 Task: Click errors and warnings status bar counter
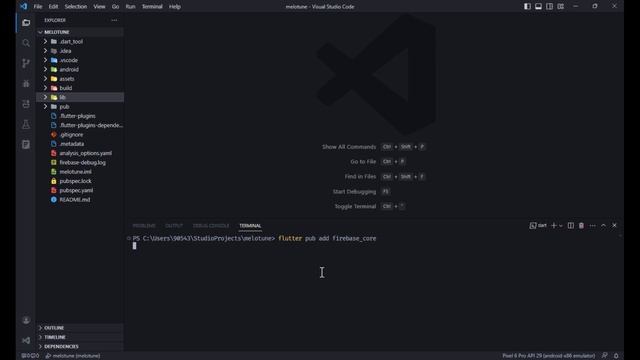pos(30,356)
